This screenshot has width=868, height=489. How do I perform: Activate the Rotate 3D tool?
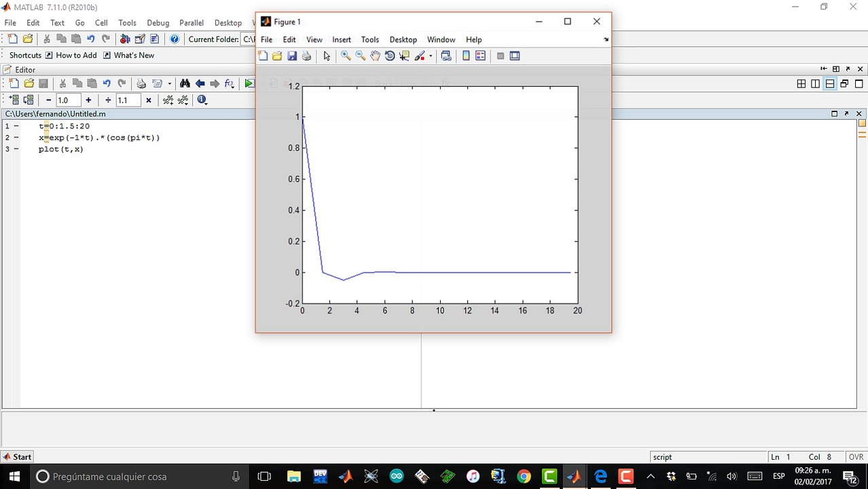coord(390,56)
